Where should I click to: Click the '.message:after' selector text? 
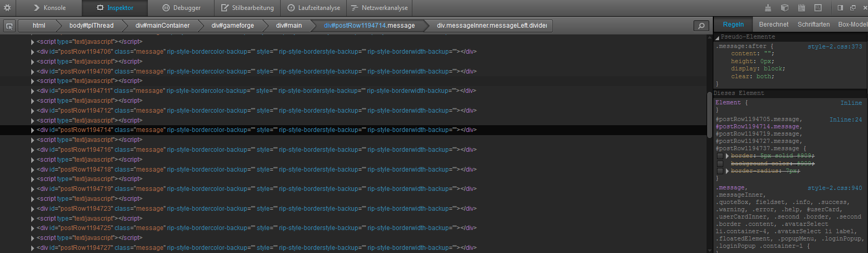(742, 46)
